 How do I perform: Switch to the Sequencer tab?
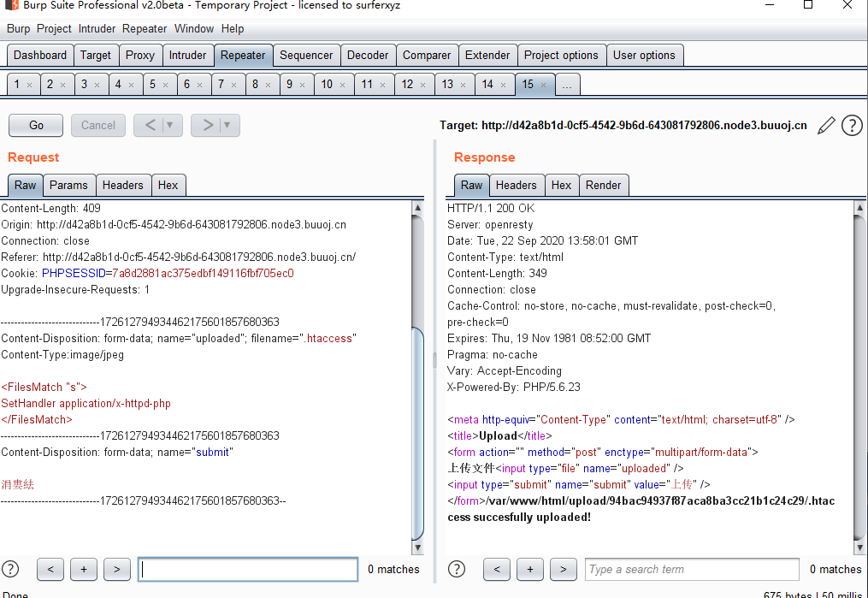tap(306, 56)
